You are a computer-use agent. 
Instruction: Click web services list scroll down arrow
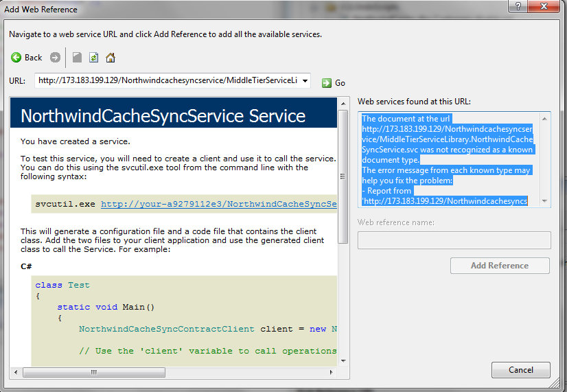coord(544,201)
